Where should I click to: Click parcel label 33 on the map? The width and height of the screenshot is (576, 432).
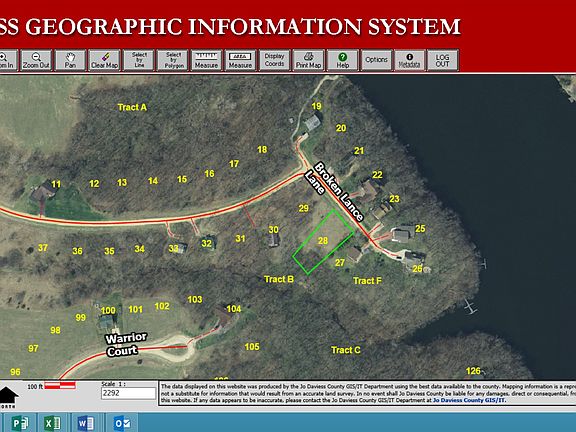point(173,248)
